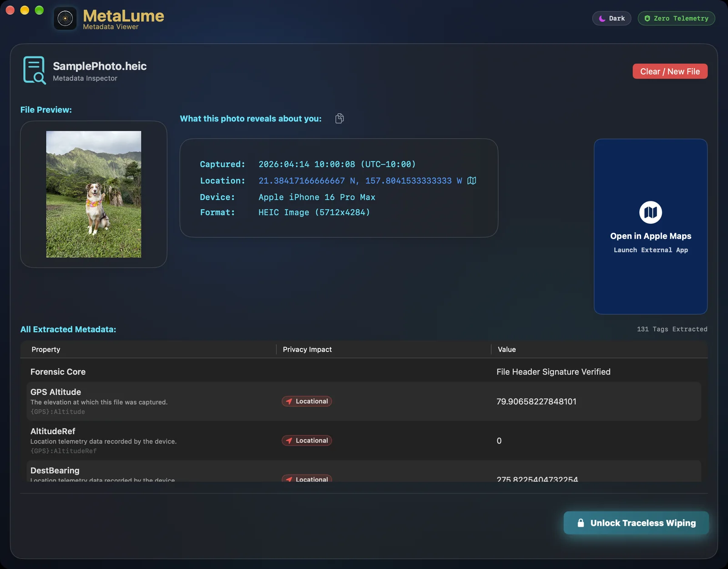
Task: Click the {GPS}:AltitudeRef tag key text
Action: pyautogui.click(x=64, y=451)
